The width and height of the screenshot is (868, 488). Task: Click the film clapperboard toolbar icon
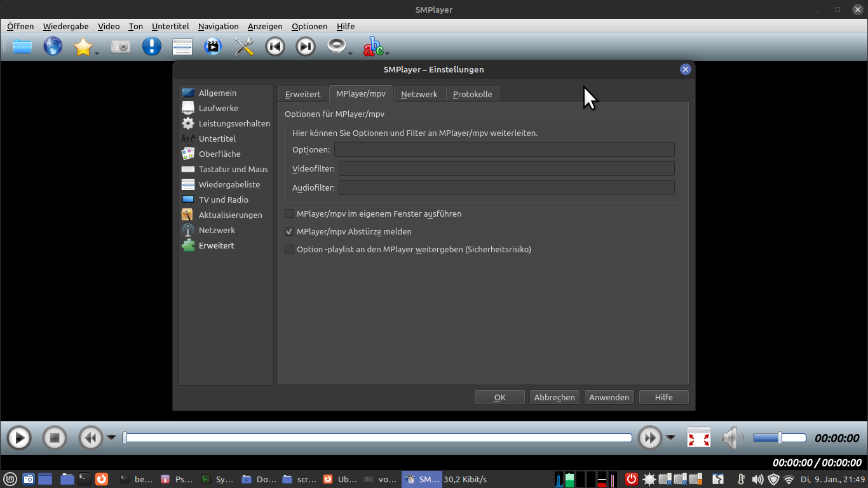click(x=213, y=46)
